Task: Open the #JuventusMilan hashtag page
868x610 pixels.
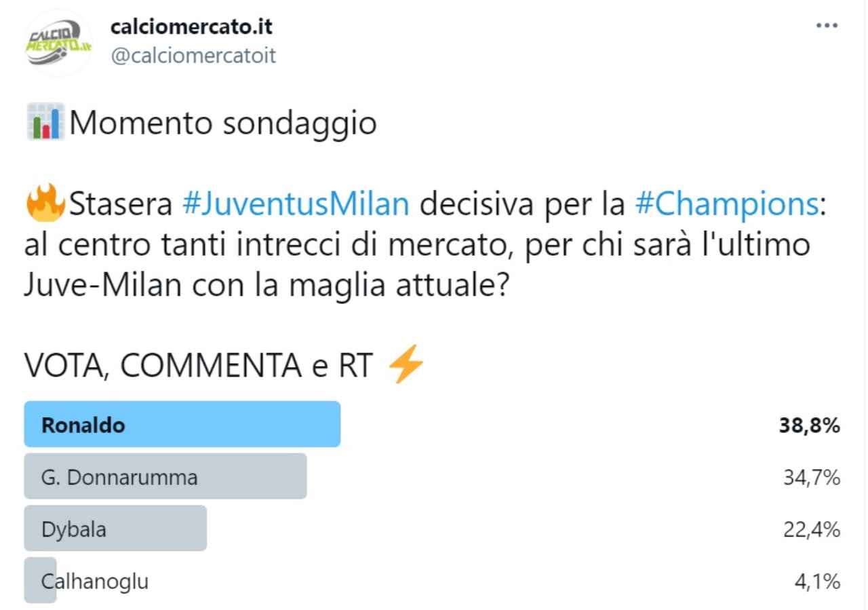Action: [297, 204]
